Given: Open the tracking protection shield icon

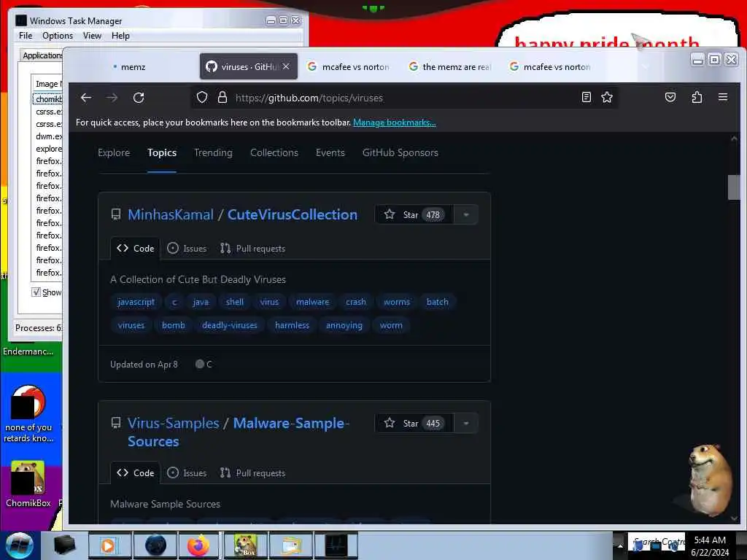Looking at the screenshot, I should point(202,98).
